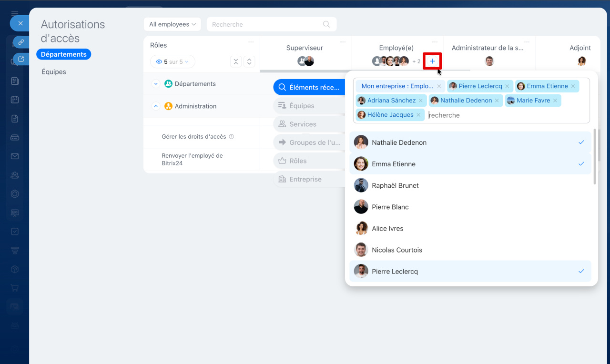The height and width of the screenshot is (364, 610).
Task: Uncheck Emma Etienne in the user list
Action: [x=470, y=164]
